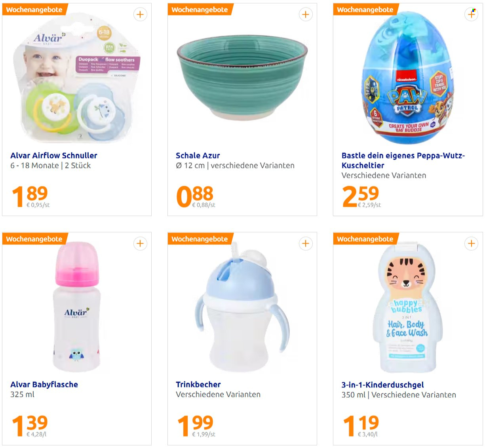Select the Wochenangebote badge on Schale Azur
Viewport: 485px width, 448px height.
coord(200,10)
